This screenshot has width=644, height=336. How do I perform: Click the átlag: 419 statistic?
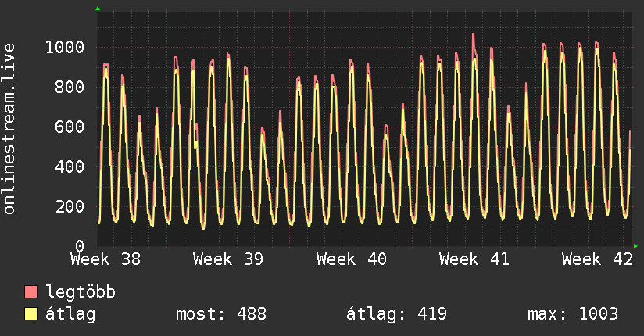click(396, 314)
